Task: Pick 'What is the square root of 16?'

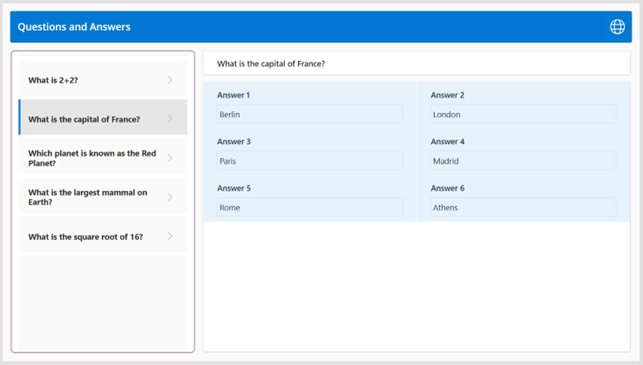Action: tap(103, 236)
